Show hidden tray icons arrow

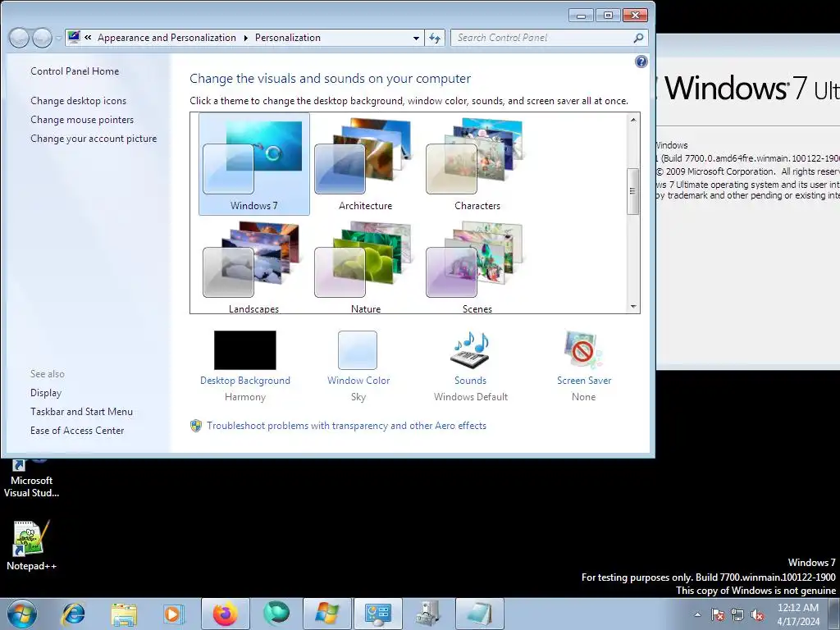[x=697, y=614]
